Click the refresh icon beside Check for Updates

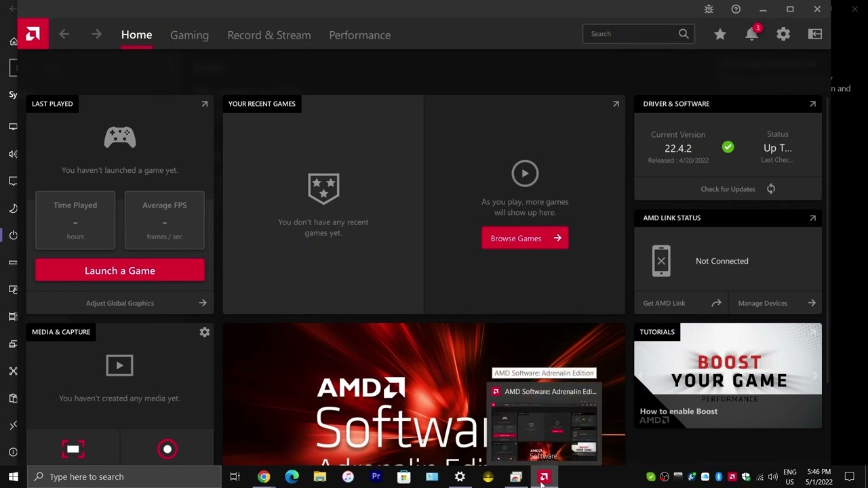(771, 189)
